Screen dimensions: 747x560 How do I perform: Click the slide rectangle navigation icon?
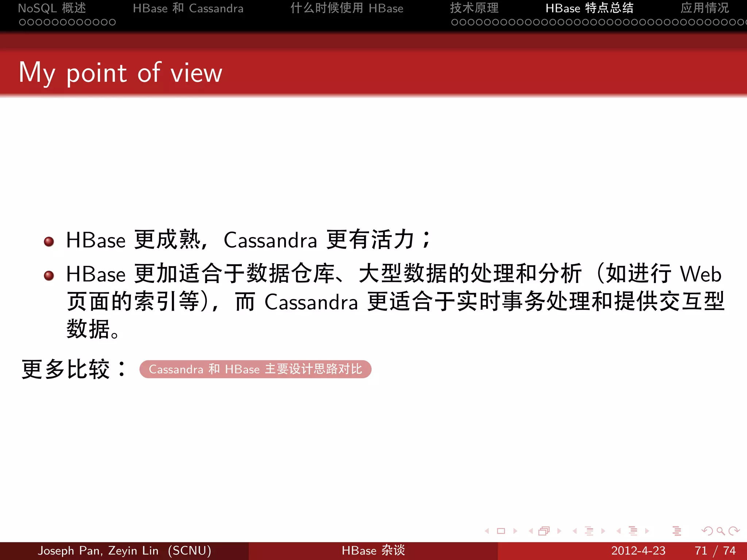coord(501,531)
